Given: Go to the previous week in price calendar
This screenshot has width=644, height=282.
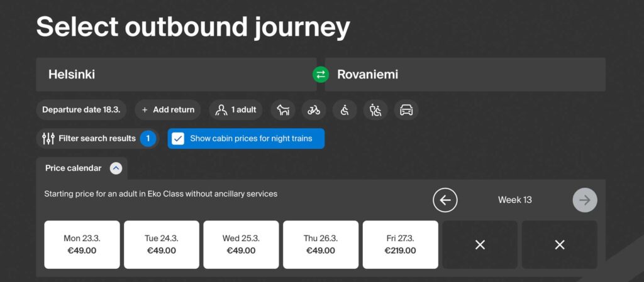Looking at the screenshot, I should 445,200.
